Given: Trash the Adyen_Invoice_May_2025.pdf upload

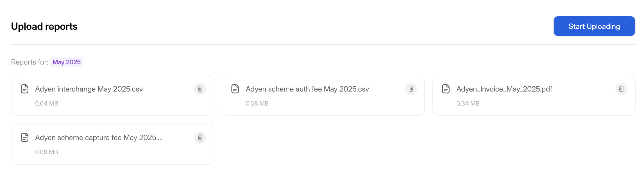Looking at the screenshot, I should [621, 89].
